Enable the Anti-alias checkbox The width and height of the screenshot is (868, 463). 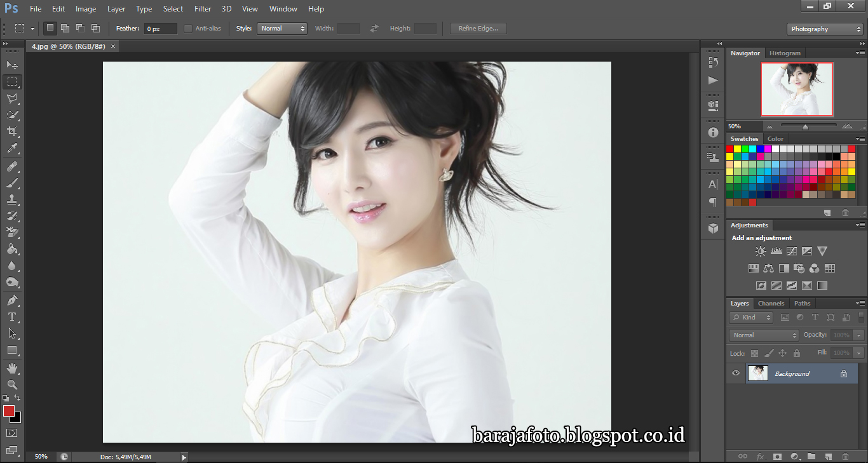pos(188,28)
